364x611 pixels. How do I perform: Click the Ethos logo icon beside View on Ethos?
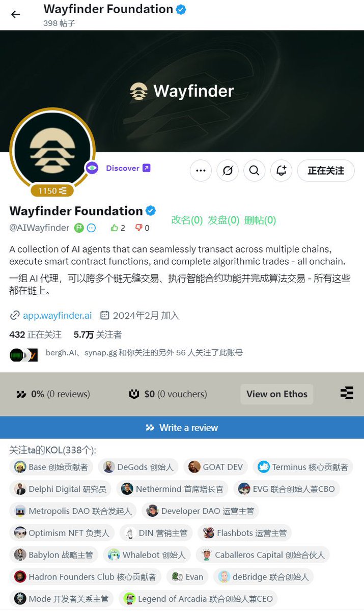click(x=347, y=393)
